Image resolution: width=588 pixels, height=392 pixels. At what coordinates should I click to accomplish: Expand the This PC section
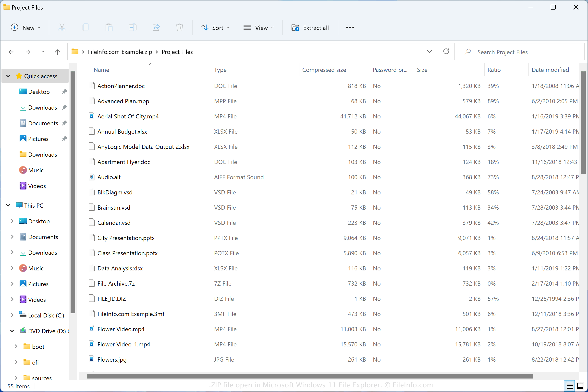point(10,205)
